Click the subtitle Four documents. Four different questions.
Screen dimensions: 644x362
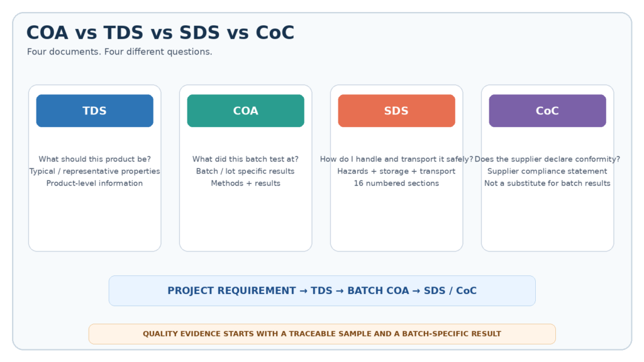click(119, 52)
